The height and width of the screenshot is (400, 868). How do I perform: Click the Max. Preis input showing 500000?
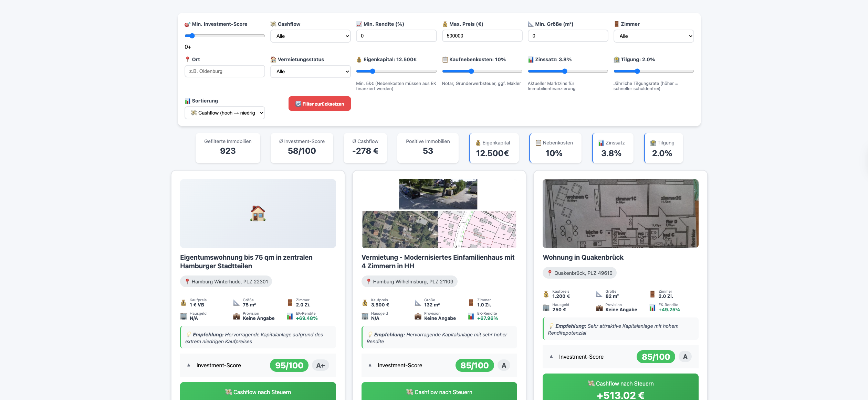click(482, 35)
